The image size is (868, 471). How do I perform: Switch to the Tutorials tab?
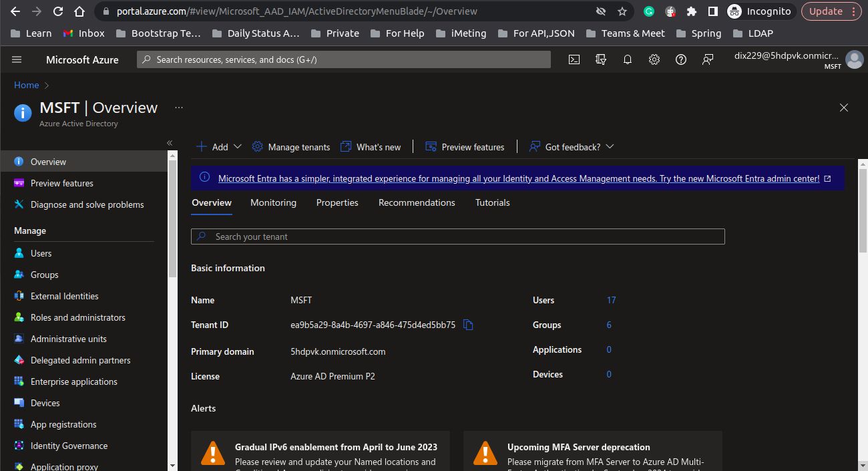click(492, 202)
